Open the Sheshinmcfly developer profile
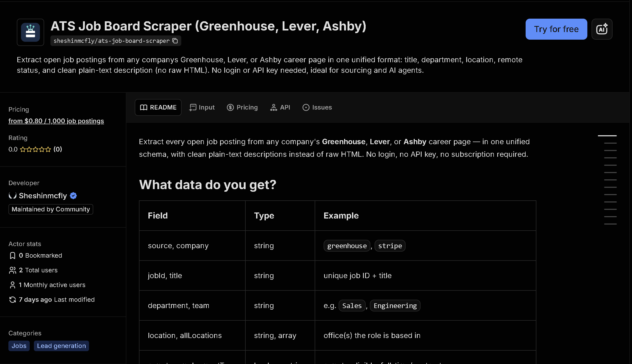This screenshot has height=364, width=632. [x=43, y=196]
